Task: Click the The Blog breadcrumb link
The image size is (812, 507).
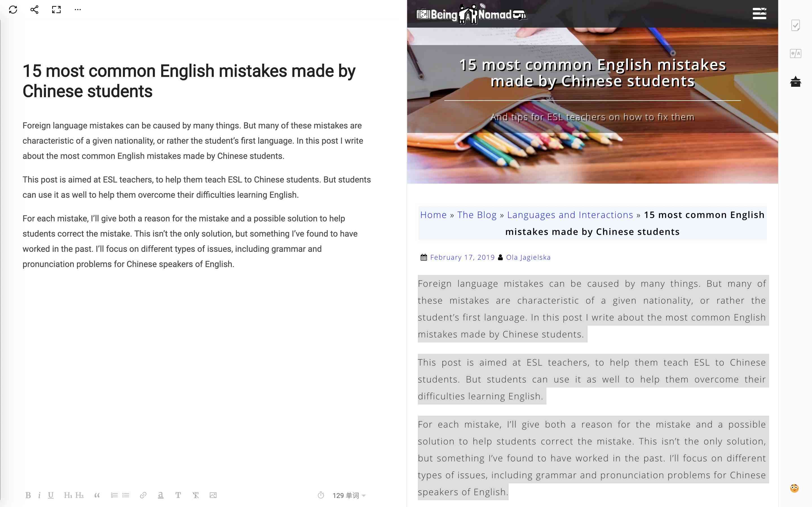Action: (477, 215)
